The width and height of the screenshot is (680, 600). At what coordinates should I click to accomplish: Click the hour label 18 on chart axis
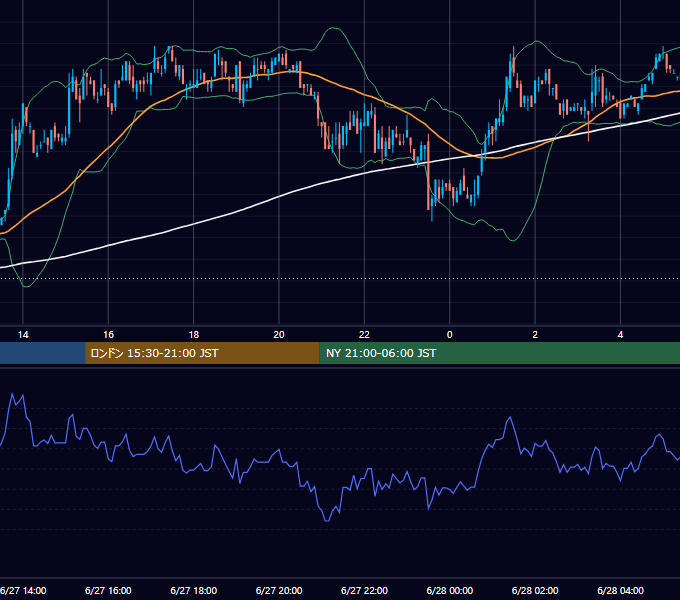tap(194, 334)
